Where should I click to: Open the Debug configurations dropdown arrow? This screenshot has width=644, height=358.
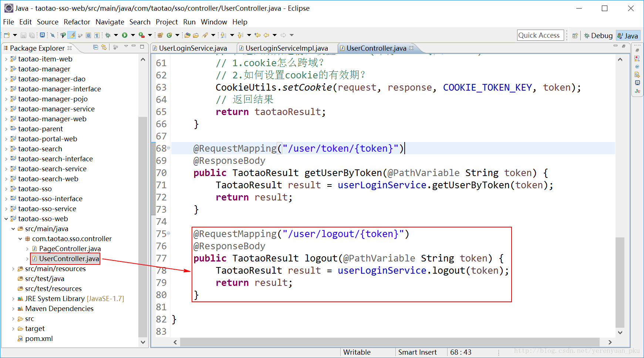click(116, 35)
